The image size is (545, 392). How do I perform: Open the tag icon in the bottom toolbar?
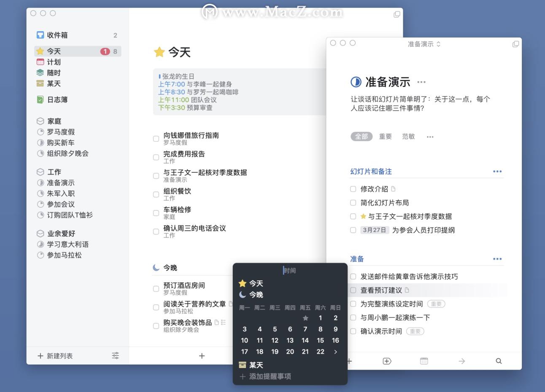[x=387, y=361]
